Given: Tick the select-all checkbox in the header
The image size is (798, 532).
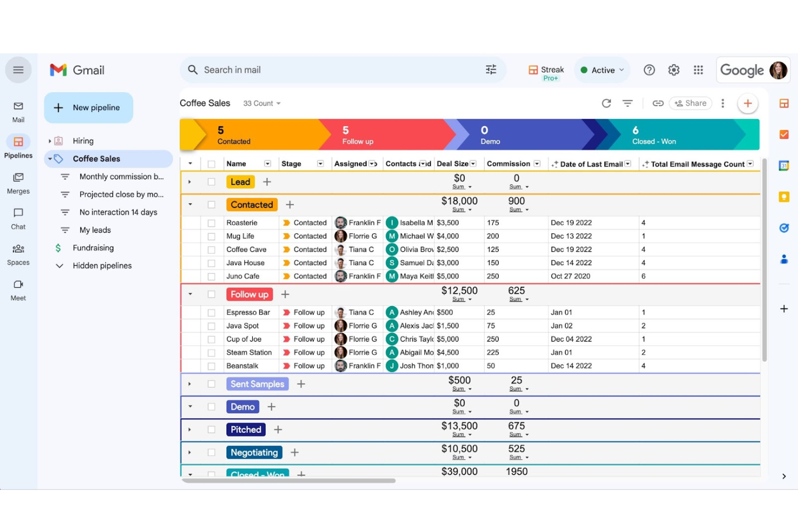Looking at the screenshot, I should (211, 164).
